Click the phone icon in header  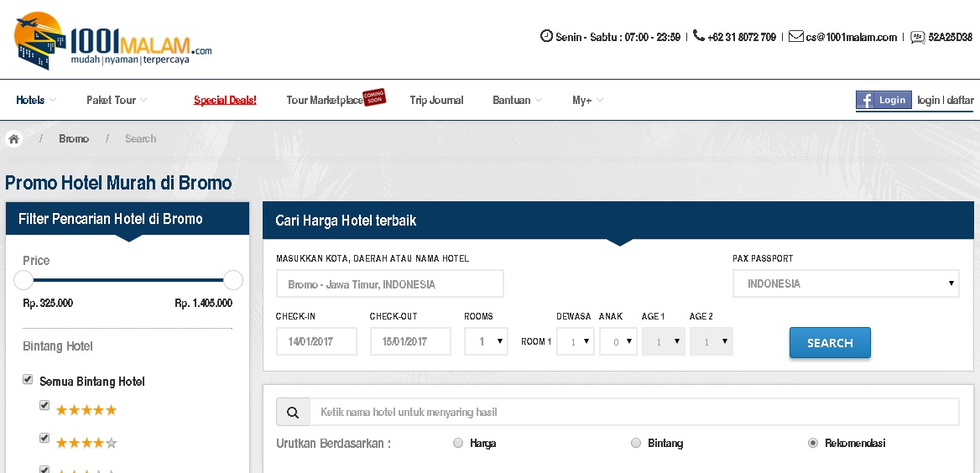tap(698, 36)
